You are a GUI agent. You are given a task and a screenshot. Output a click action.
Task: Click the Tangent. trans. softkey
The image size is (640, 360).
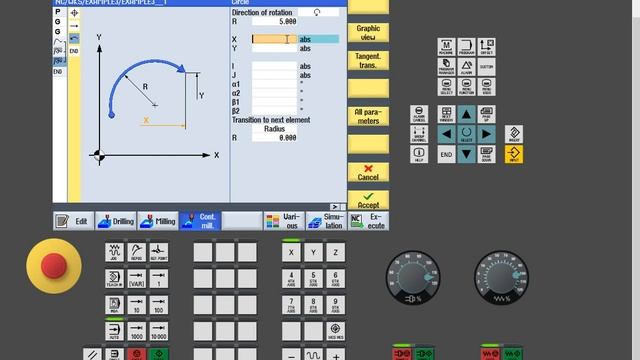point(368,60)
